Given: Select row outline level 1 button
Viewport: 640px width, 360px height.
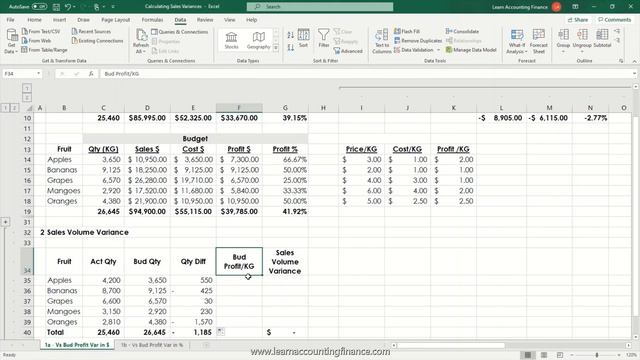Looking at the screenshot, I should click(x=6, y=108).
